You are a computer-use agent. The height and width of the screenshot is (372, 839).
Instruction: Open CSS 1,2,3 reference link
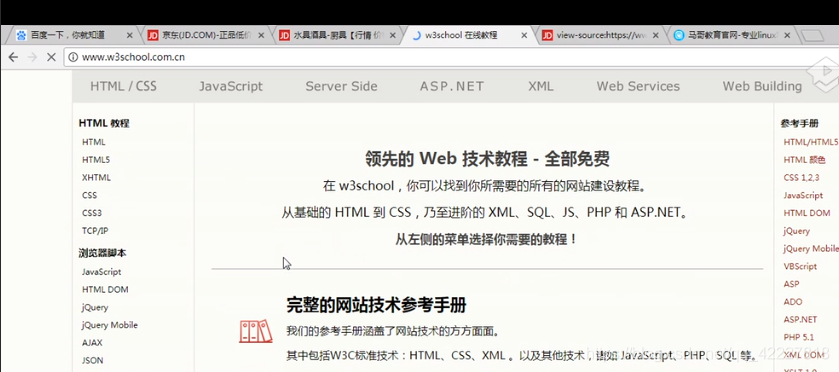pos(802,177)
